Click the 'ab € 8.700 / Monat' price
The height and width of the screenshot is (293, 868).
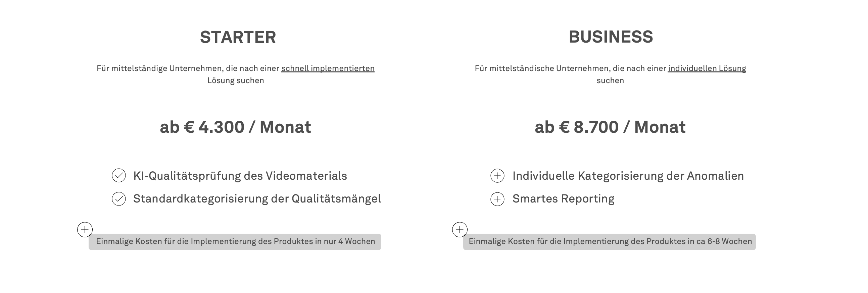click(x=610, y=127)
